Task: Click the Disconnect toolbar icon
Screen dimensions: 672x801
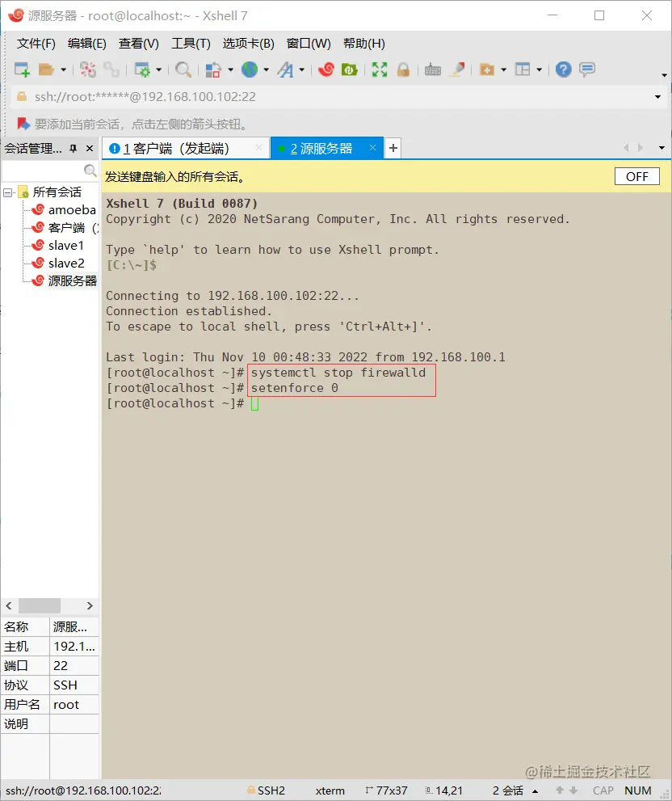Action: coord(87,70)
